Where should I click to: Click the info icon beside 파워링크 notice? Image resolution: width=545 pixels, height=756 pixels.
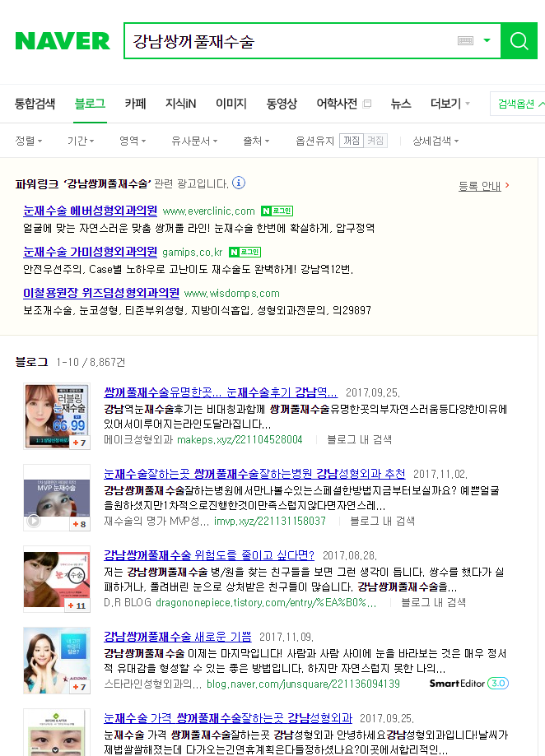point(239,183)
